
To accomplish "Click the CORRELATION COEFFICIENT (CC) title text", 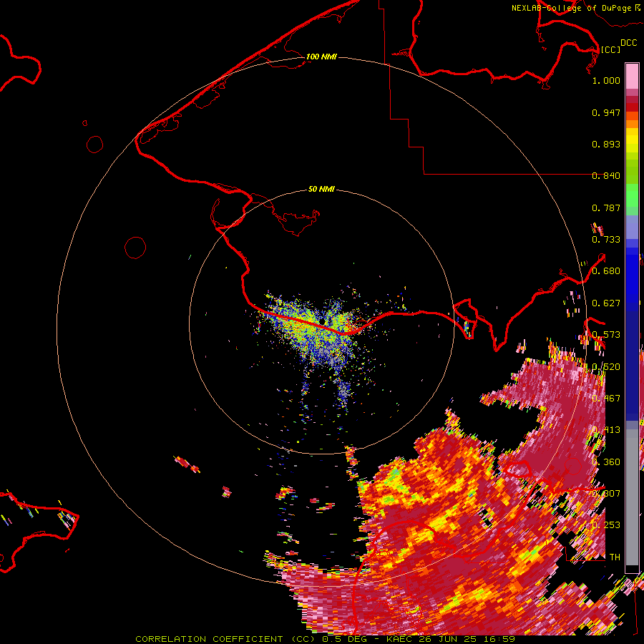I will 225,639.
